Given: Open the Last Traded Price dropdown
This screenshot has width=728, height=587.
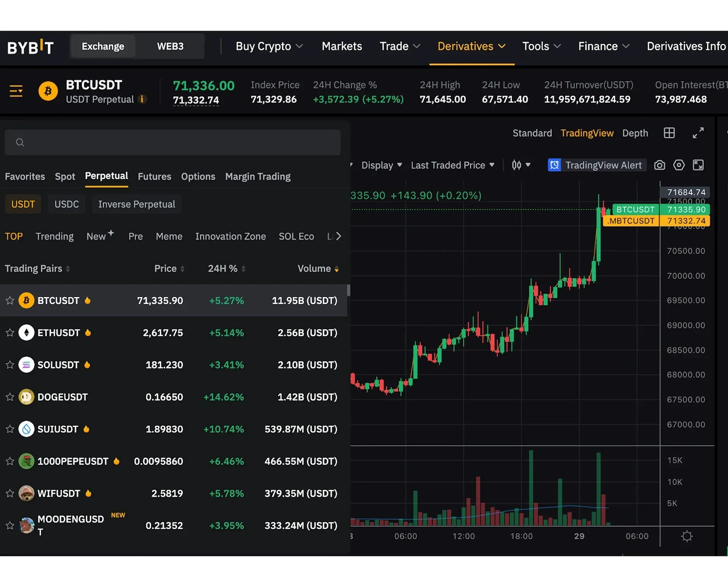Looking at the screenshot, I should click(x=452, y=165).
